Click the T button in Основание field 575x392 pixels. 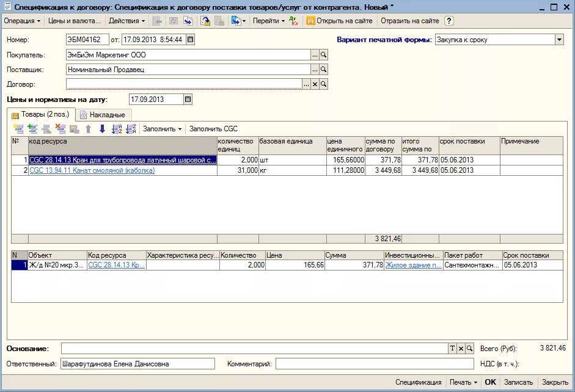coord(452,349)
